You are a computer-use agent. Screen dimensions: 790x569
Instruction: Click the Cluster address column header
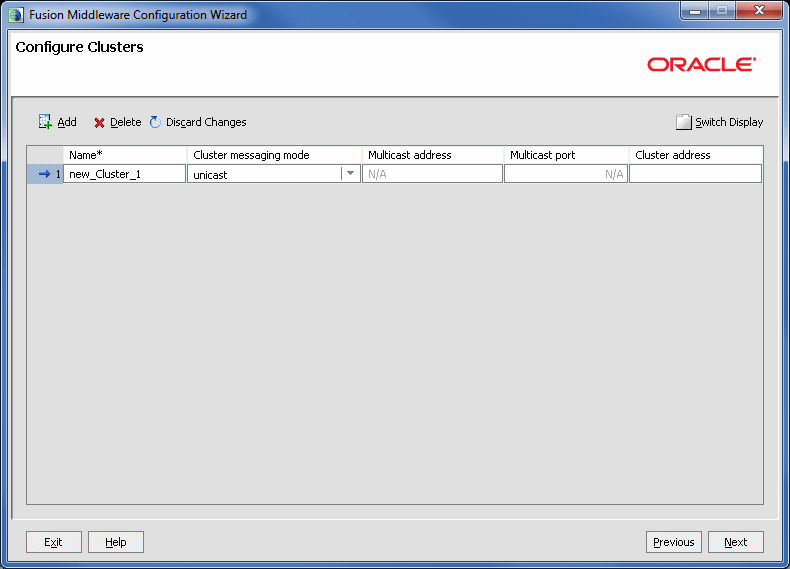pyautogui.click(x=696, y=155)
